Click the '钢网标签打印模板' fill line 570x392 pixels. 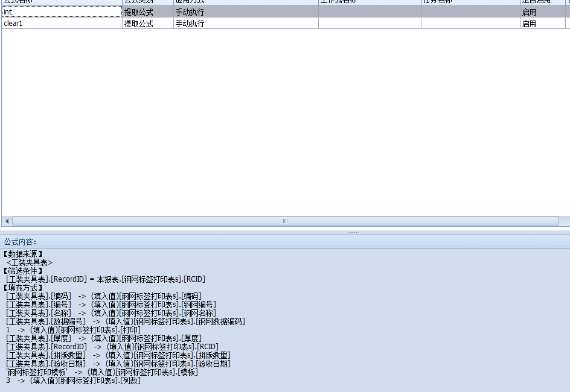pos(101,372)
